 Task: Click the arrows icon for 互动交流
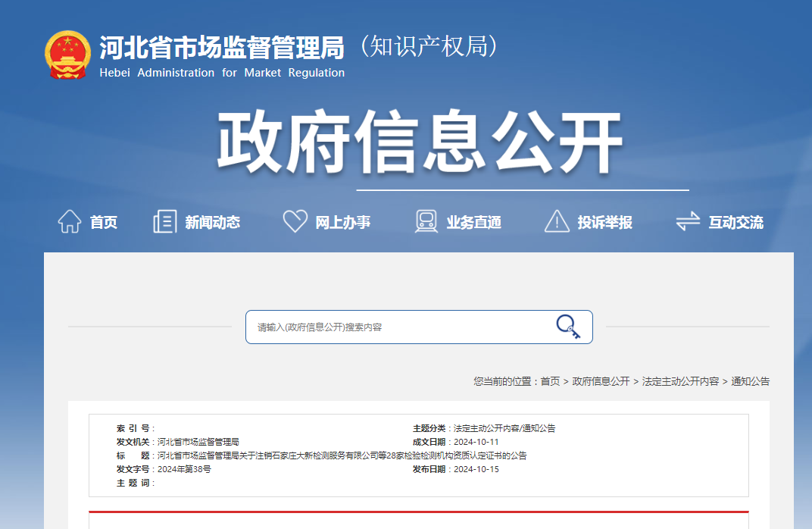(688, 222)
